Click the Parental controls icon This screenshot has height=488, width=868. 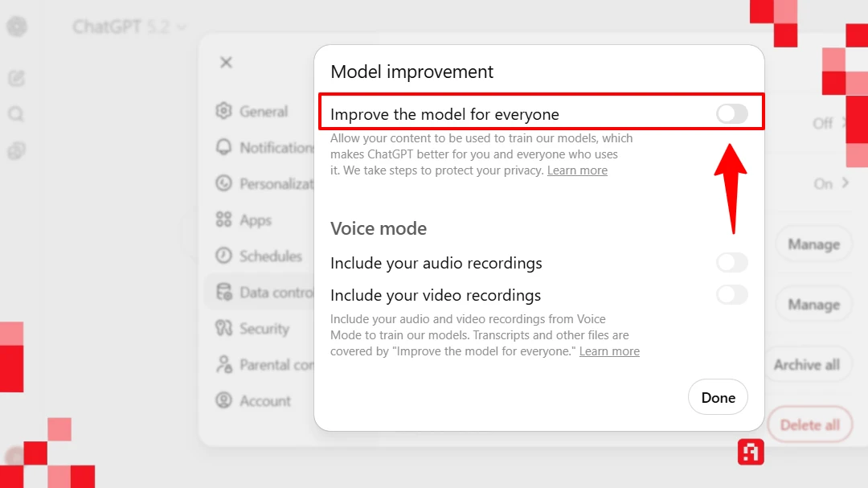pyautogui.click(x=224, y=364)
